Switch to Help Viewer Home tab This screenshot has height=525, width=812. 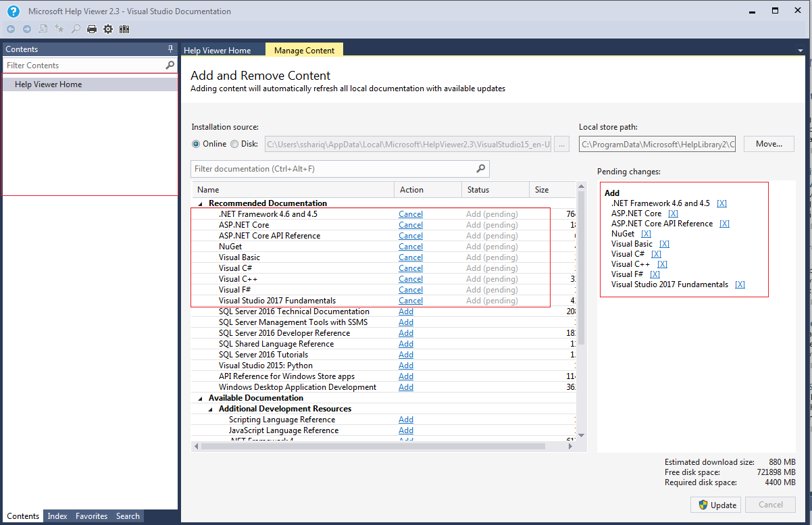click(x=217, y=51)
